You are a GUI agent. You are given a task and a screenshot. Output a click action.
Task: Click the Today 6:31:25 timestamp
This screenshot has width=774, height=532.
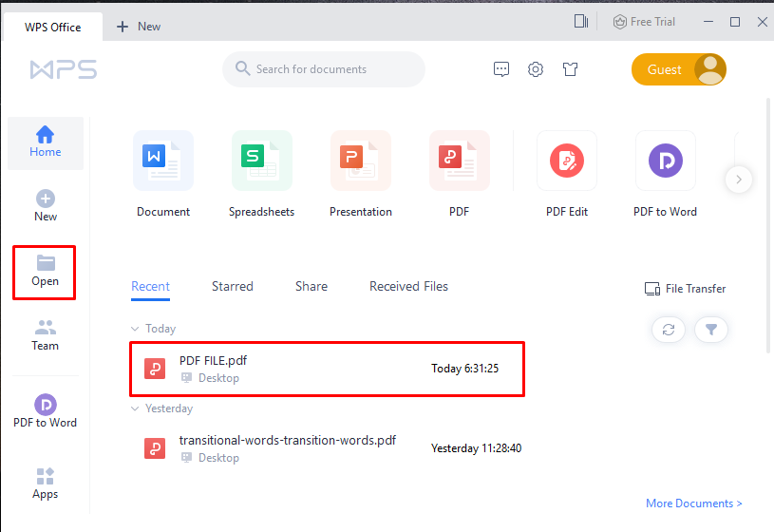pos(464,369)
